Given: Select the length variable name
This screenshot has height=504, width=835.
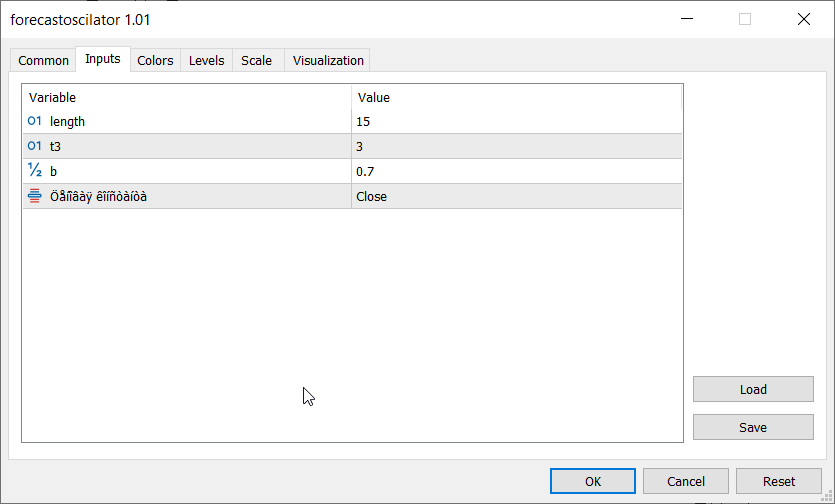Looking at the screenshot, I should pyautogui.click(x=67, y=121).
